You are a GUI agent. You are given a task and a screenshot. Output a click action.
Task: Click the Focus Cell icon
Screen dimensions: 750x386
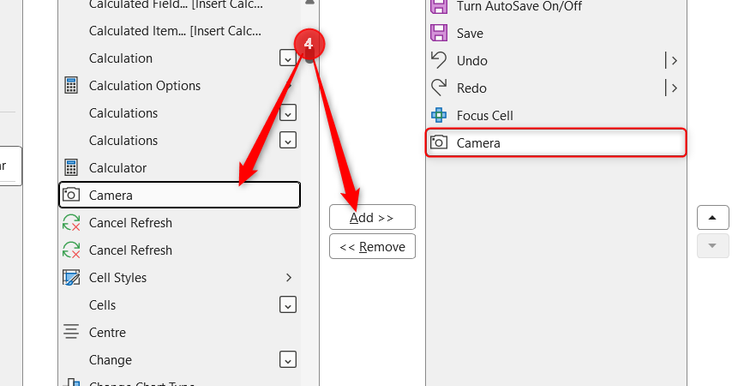pyautogui.click(x=439, y=115)
